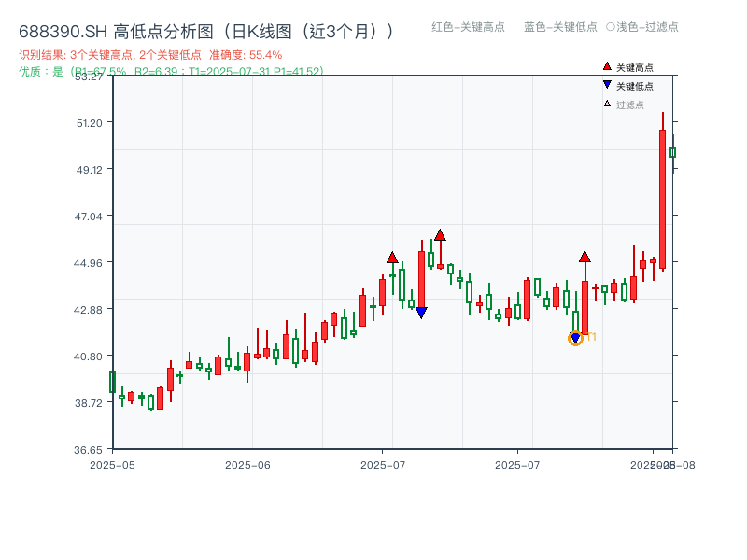The height and width of the screenshot is (560, 747).
Task: Click the blue key-low triangle marker on the chart
Action: [x=423, y=311]
